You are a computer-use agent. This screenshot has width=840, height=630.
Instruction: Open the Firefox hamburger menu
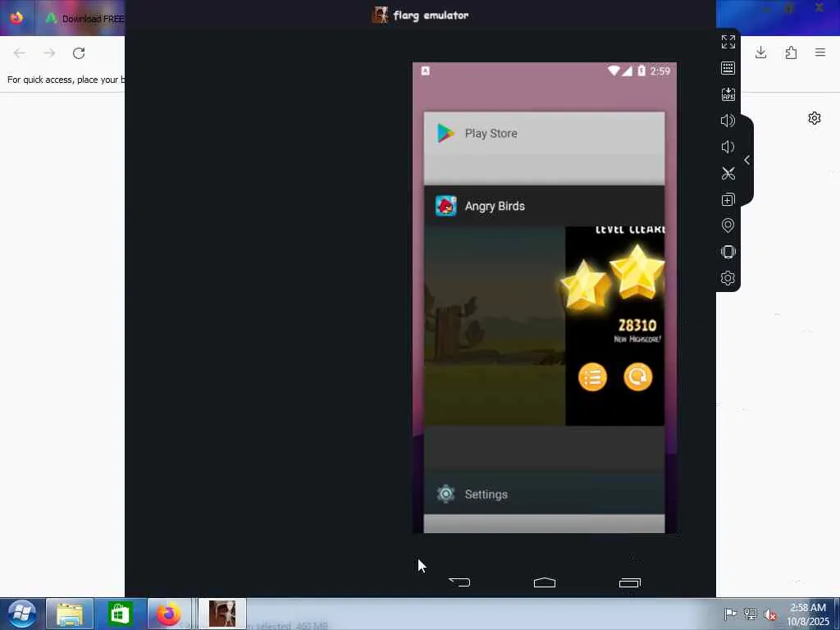820,52
